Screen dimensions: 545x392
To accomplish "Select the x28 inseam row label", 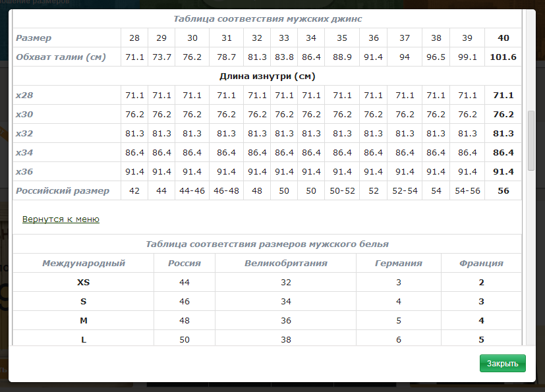I will (24, 96).
